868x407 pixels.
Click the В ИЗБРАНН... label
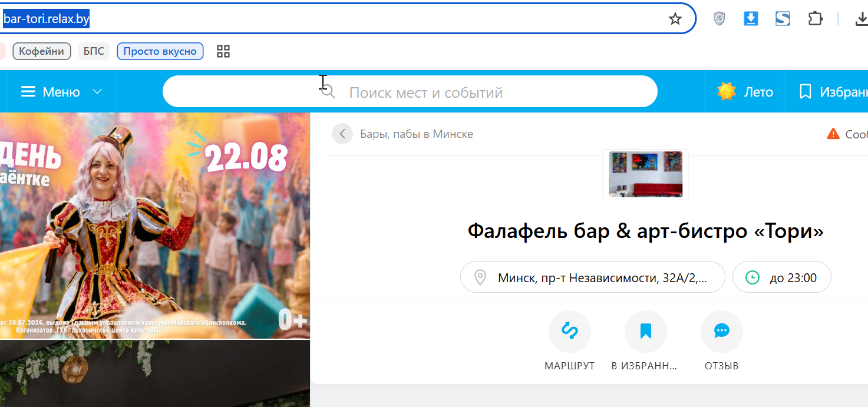click(645, 366)
